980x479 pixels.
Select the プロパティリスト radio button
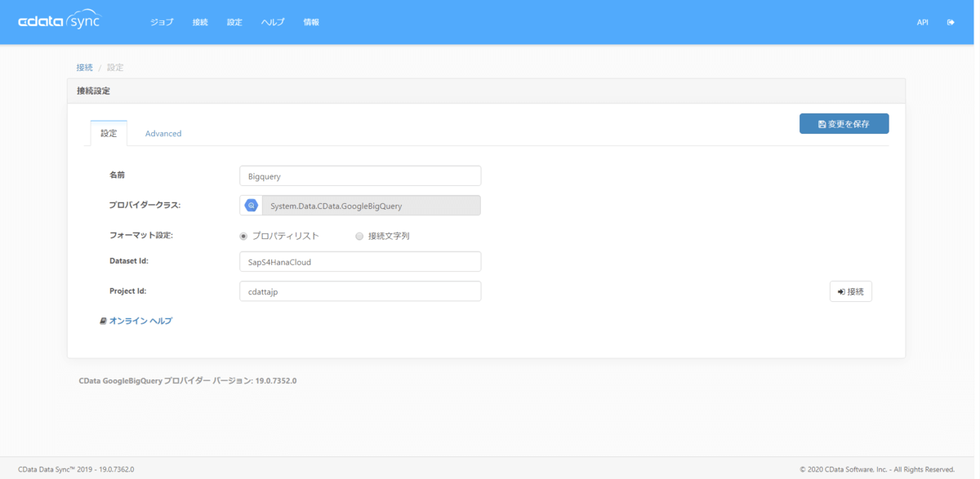point(243,236)
